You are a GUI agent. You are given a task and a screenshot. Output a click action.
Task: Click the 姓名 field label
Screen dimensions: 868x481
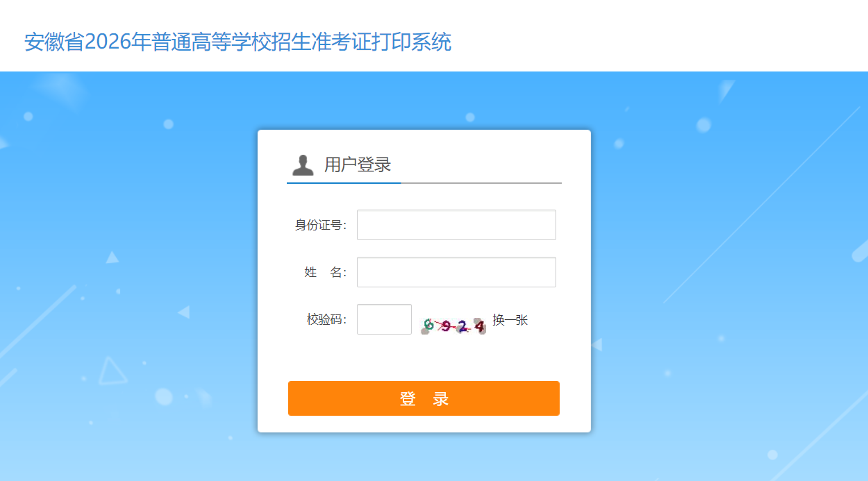324,272
